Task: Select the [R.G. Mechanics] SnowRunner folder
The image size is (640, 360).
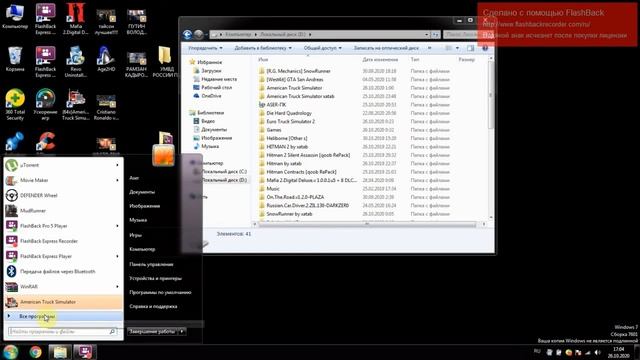Action: pyautogui.click(x=298, y=71)
